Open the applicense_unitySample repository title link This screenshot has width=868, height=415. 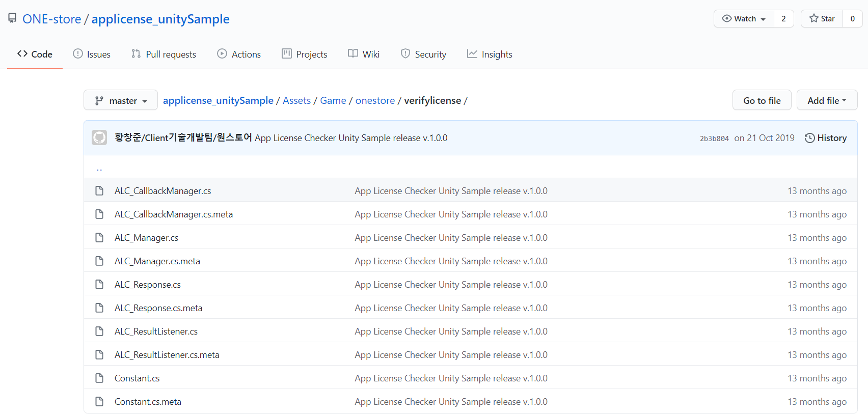coord(160,19)
